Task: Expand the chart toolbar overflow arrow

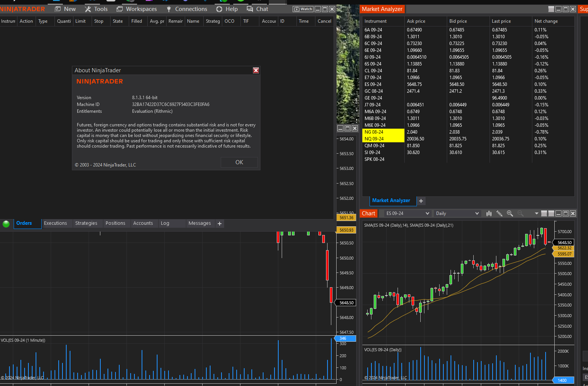Action: (537, 213)
